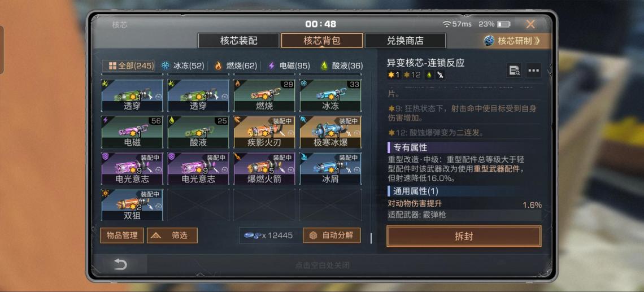644x292 pixels.
Task: Click the 自动分解 button
Action: click(x=332, y=236)
